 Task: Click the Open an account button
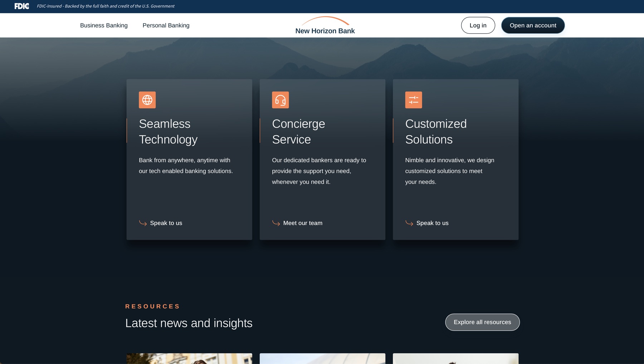click(533, 25)
